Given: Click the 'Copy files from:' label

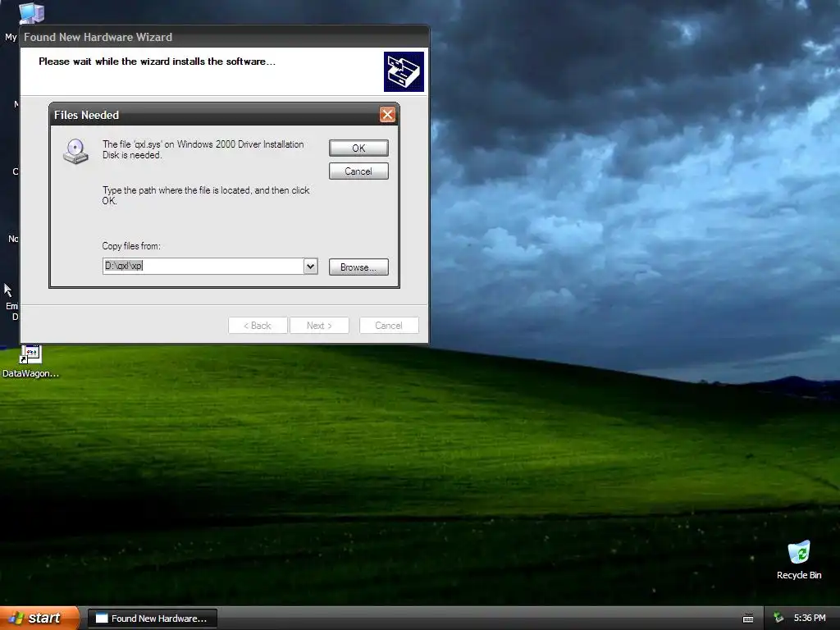Looking at the screenshot, I should [x=131, y=246].
